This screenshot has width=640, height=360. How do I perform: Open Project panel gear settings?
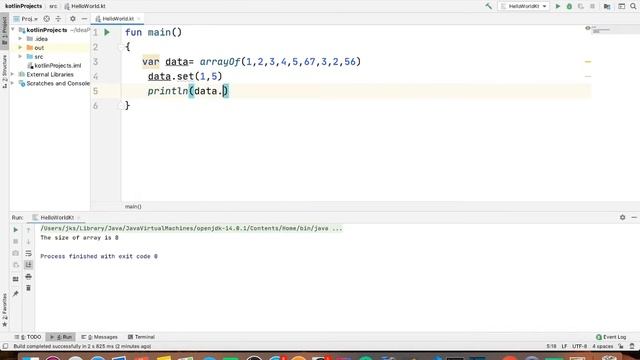73,19
